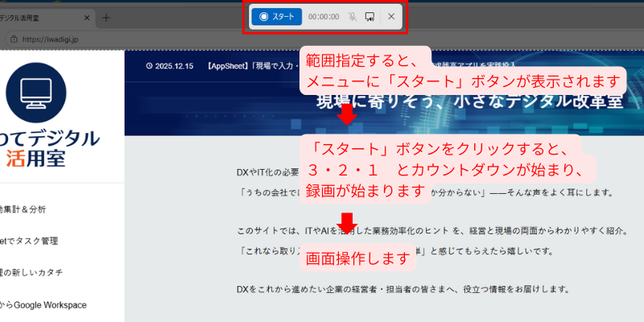This screenshot has height=322, width=644.
Task: Click the round monitor logo of the site
Action: tap(36, 93)
